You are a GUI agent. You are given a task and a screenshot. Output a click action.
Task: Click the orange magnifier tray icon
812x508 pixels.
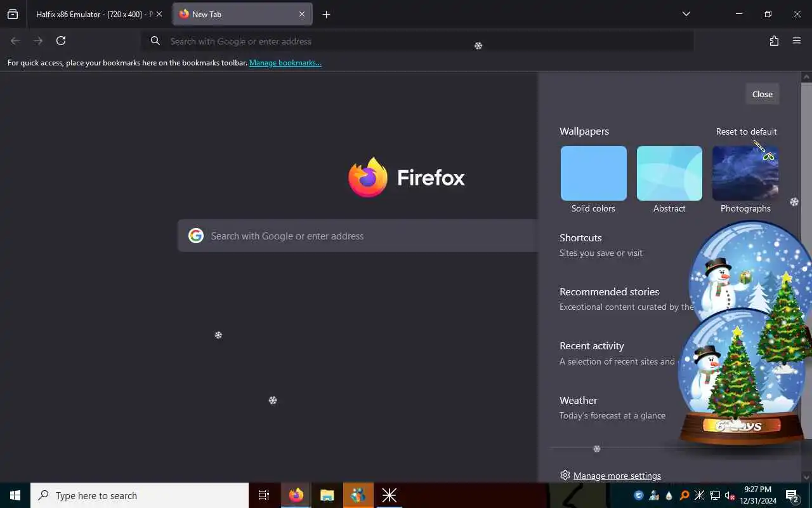pos(684,495)
